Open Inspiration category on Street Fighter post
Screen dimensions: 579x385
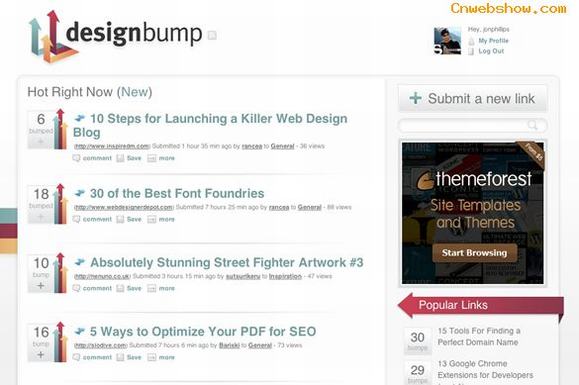[285, 276]
